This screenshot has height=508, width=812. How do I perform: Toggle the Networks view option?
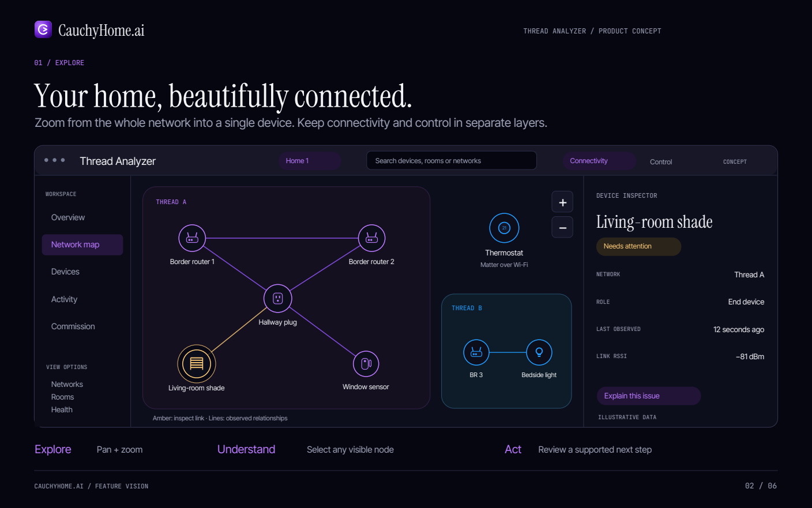[x=67, y=385]
